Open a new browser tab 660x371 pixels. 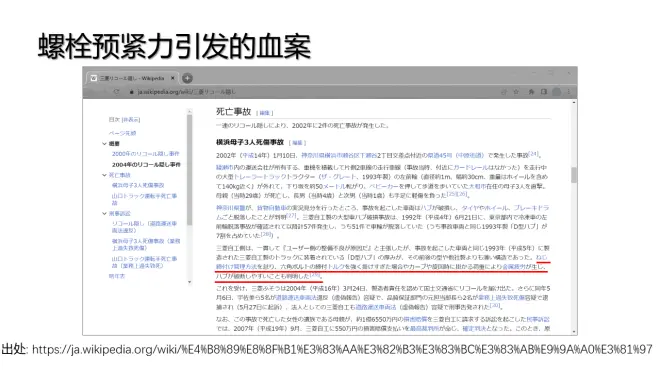[x=187, y=78]
